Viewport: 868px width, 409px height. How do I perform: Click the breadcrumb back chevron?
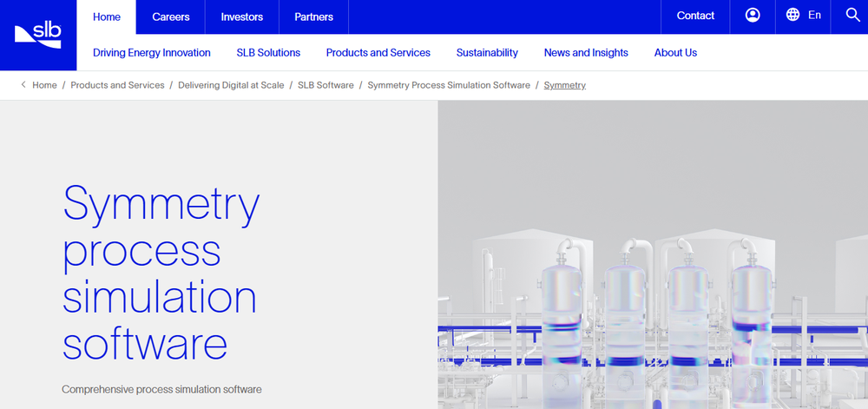pyautogui.click(x=23, y=85)
